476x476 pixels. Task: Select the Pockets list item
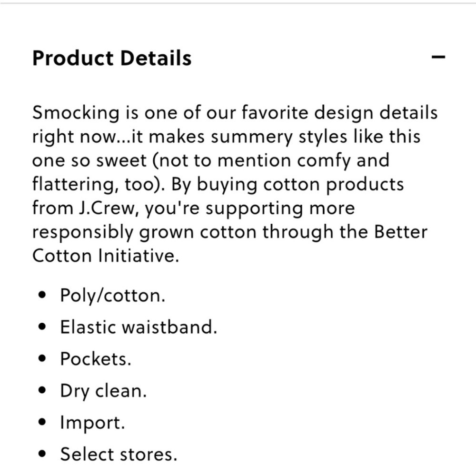pyautogui.click(x=96, y=359)
